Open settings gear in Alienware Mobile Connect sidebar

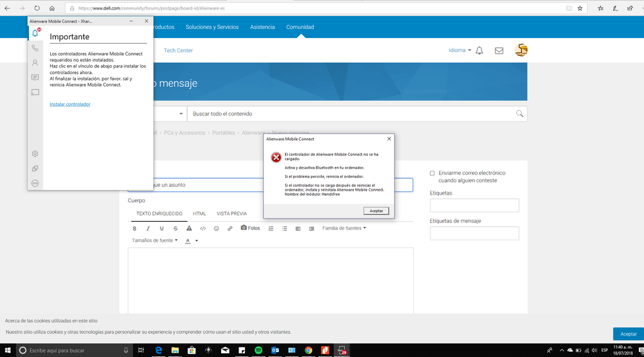coord(35,154)
